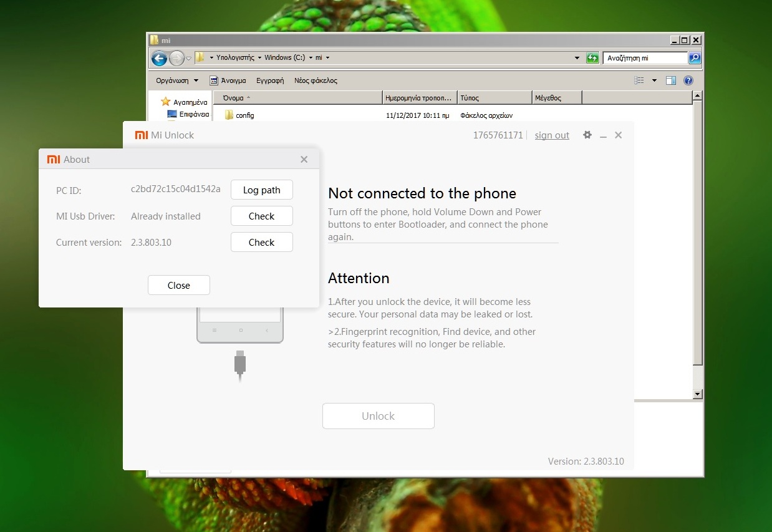Toggle the preview pane icon
This screenshot has height=532, width=772.
pyautogui.click(x=671, y=80)
